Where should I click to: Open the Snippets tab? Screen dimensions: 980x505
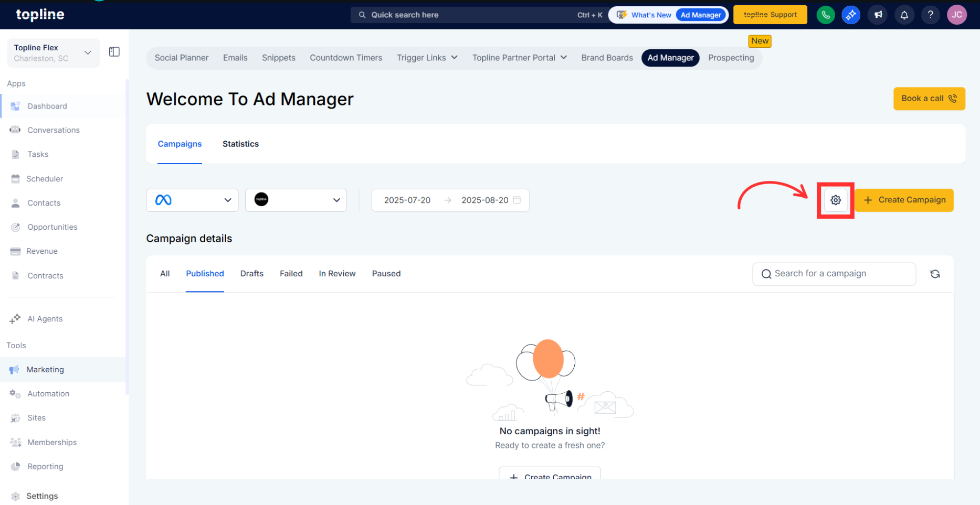[x=279, y=58]
